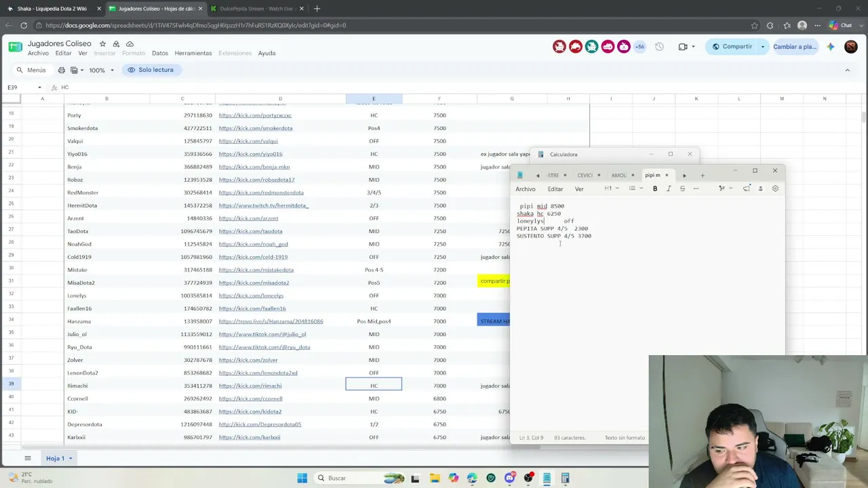This screenshot has height=488, width=868.
Task: Click the Compartir share button
Action: pos(731,47)
